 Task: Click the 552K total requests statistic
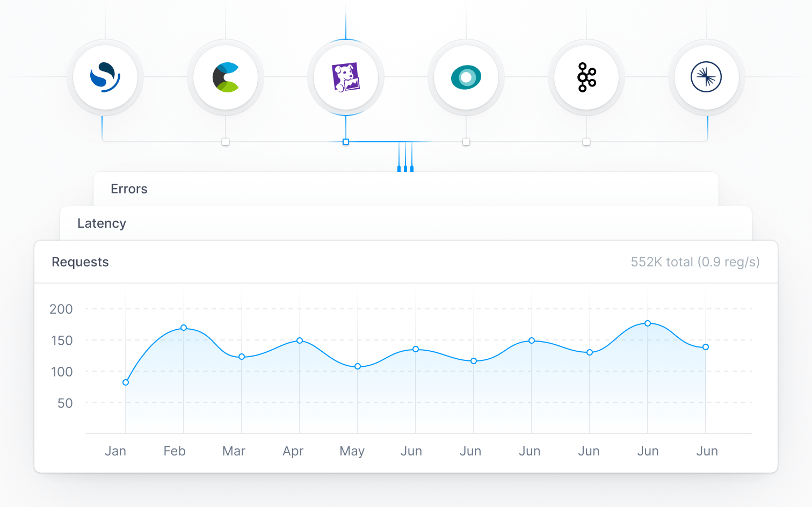(x=695, y=262)
